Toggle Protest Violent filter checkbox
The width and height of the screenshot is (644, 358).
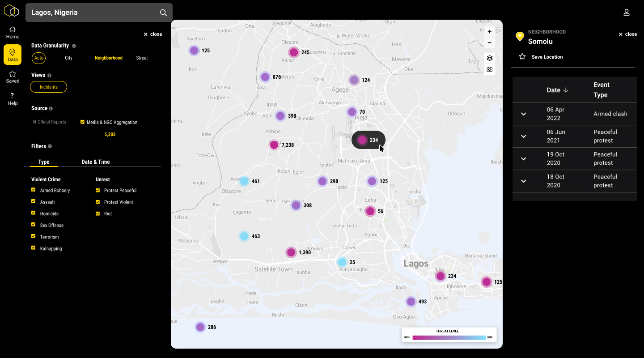pos(98,201)
